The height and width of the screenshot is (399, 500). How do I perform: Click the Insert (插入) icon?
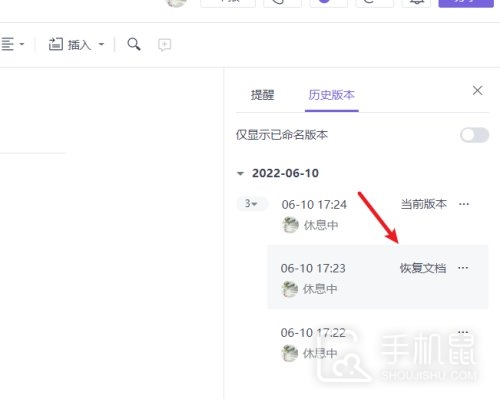(56, 44)
